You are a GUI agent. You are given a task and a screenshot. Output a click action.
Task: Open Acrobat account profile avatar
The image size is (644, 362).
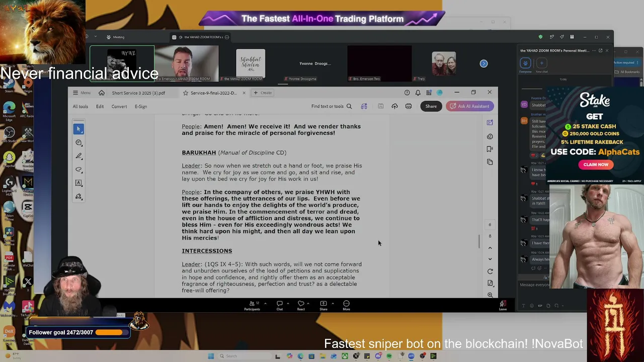click(440, 93)
